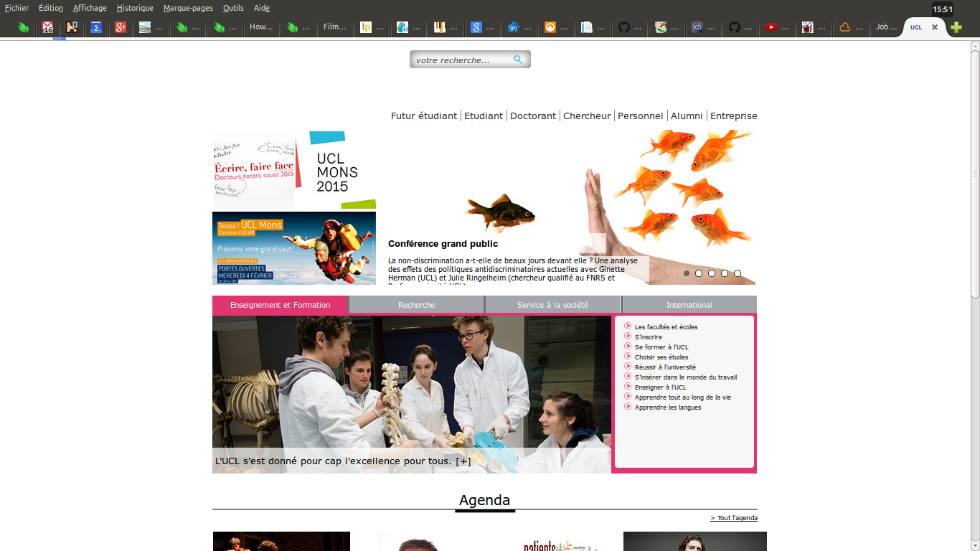Image resolution: width=980 pixels, height=551 pixels.
Task: Switch to the Job... browser tab
Action: (x=887, y=27)
